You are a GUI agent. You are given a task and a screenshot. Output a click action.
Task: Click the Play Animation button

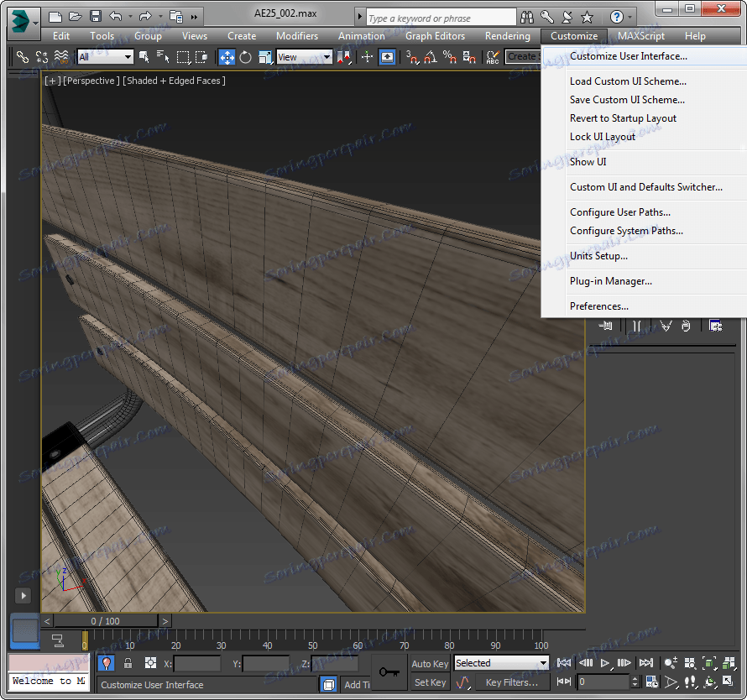point(605,663)
